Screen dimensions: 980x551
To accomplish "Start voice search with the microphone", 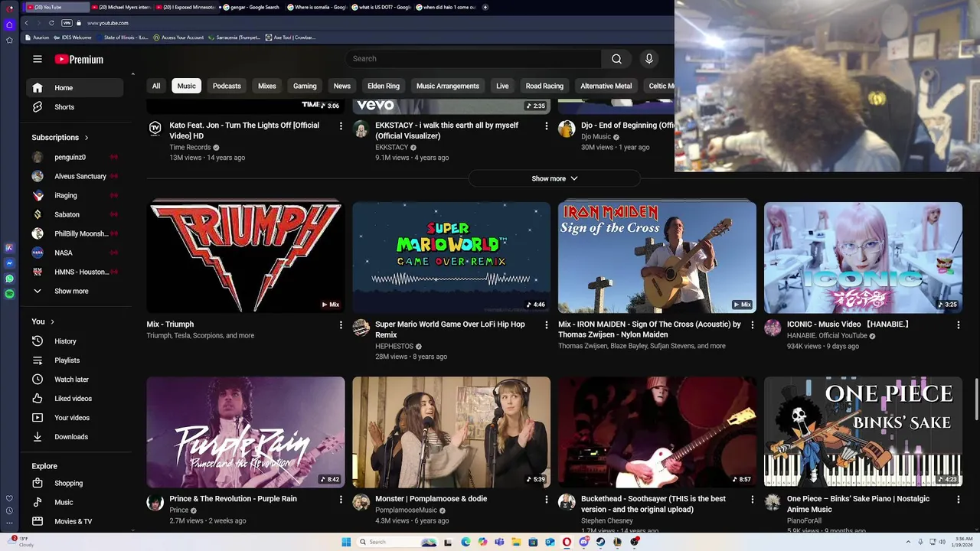I will tap(649, 59).
